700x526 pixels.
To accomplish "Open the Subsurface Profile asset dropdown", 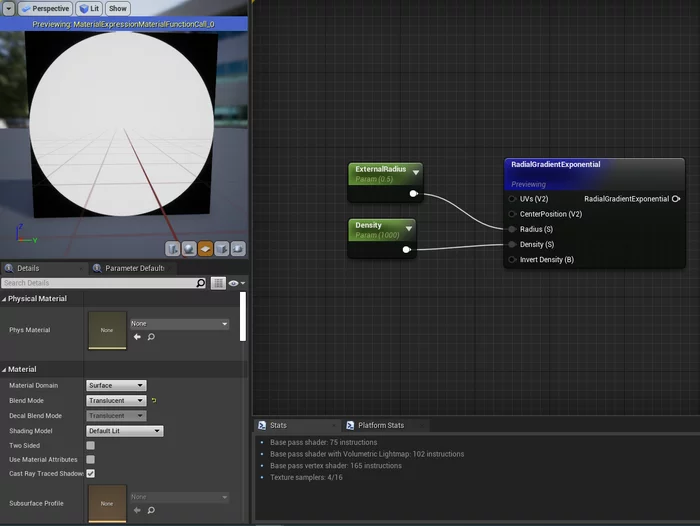I will click(x=179, y=497).
